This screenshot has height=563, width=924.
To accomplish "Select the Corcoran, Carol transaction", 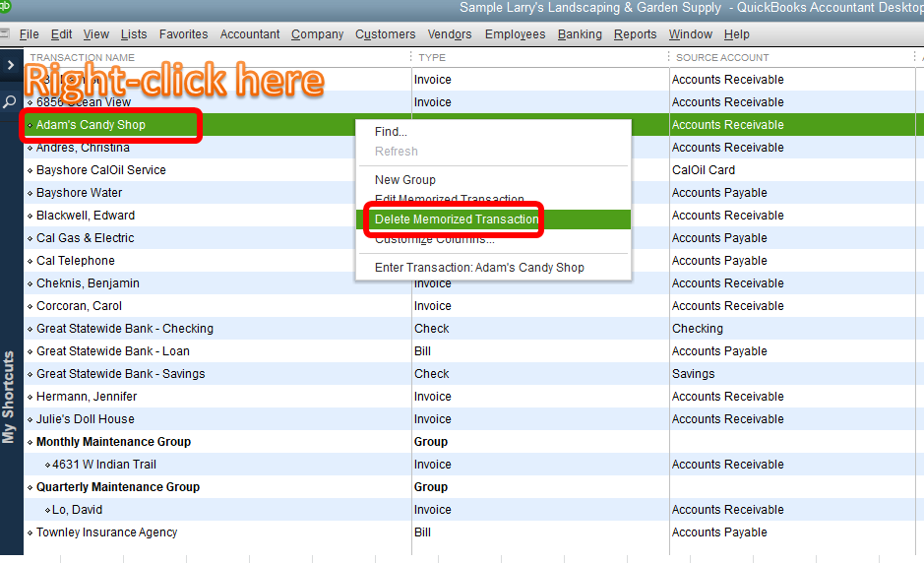I will [79, 306].
